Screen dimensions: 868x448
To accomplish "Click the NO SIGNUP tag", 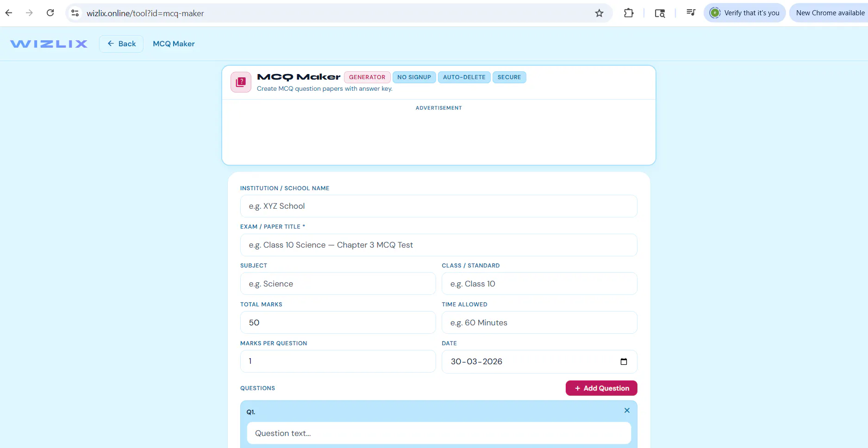I will [414, 77].
